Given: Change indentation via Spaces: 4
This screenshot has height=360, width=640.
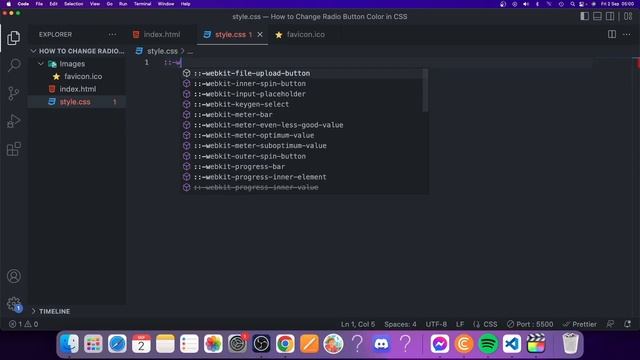Looking at the screenshot, I should 400,324.
